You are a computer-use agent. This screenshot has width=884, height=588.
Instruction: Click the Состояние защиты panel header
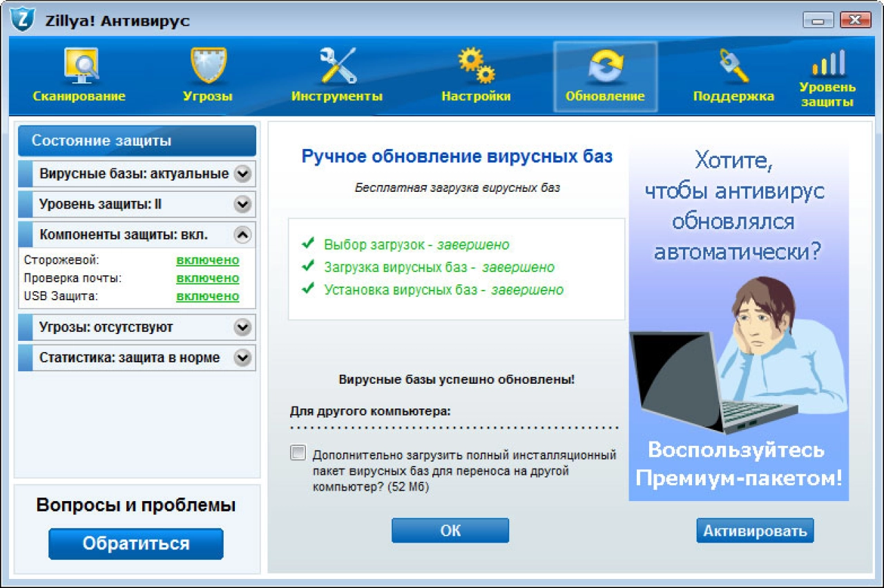coord(137,141)
